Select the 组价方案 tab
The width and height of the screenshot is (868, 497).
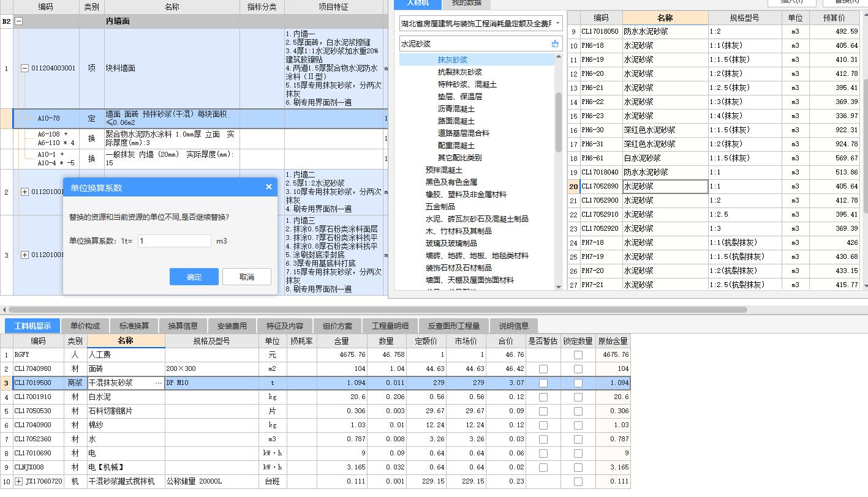(338, 326)
